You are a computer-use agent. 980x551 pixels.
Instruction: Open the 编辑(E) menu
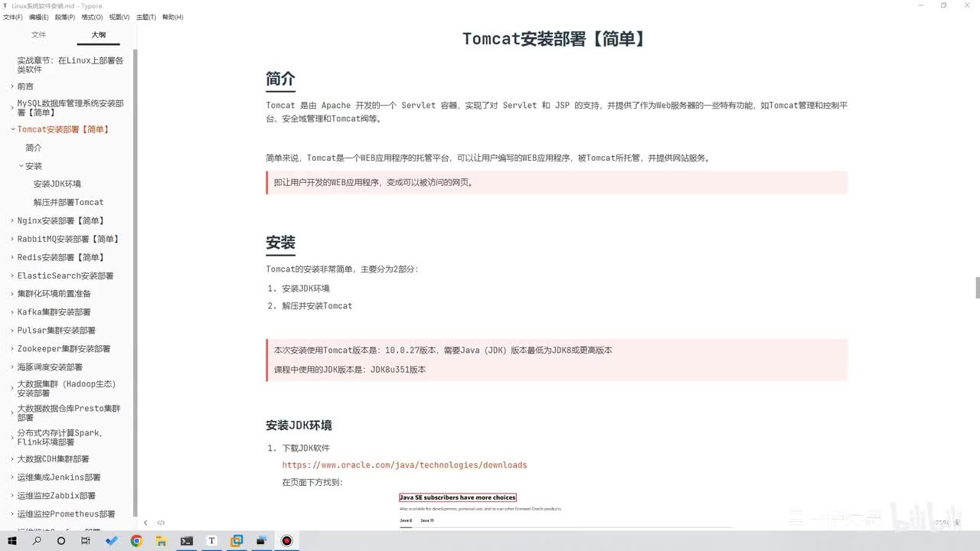click(x=39, y=17)
